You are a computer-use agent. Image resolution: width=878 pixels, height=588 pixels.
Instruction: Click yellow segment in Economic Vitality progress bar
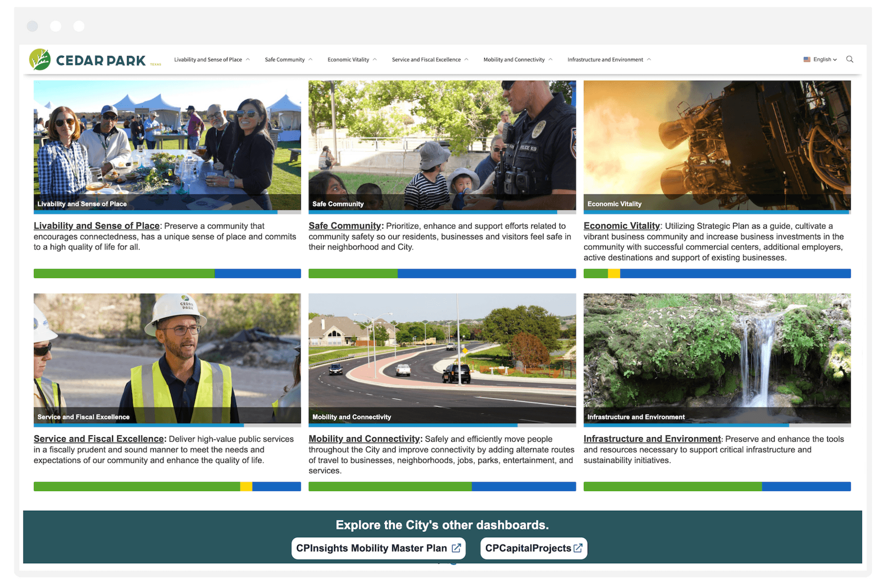[x=614, y=274]
